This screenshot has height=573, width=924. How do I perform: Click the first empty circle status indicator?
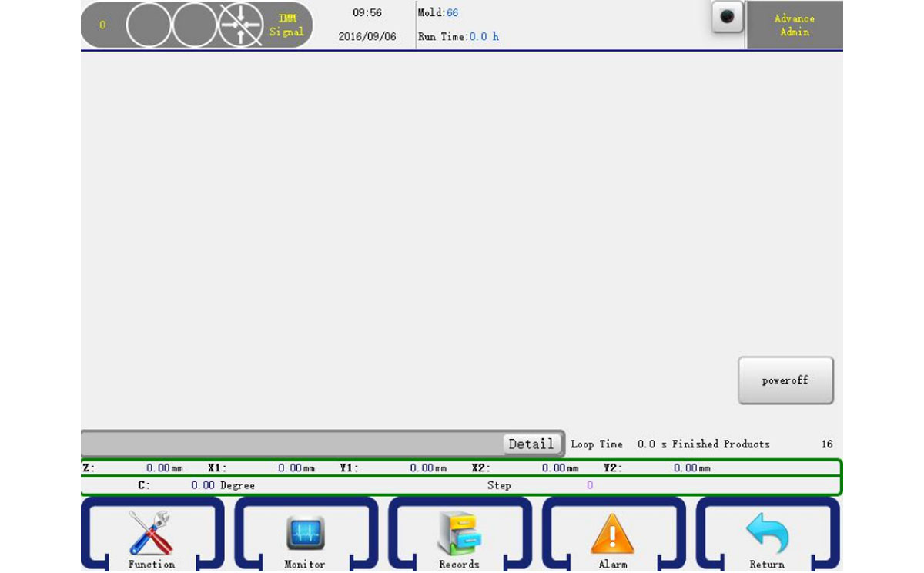pyautogui.click(x=149, y=25)
